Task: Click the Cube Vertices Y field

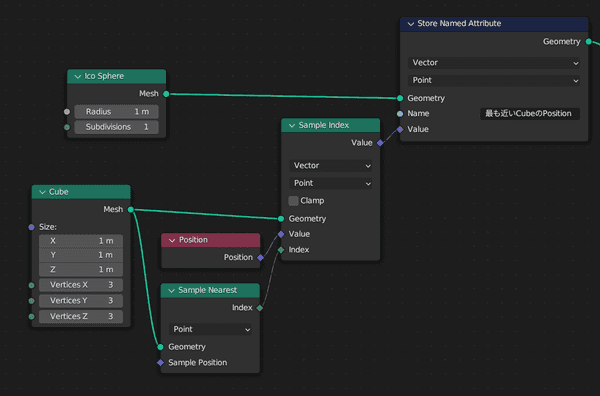Action: [x=81, y=301]
